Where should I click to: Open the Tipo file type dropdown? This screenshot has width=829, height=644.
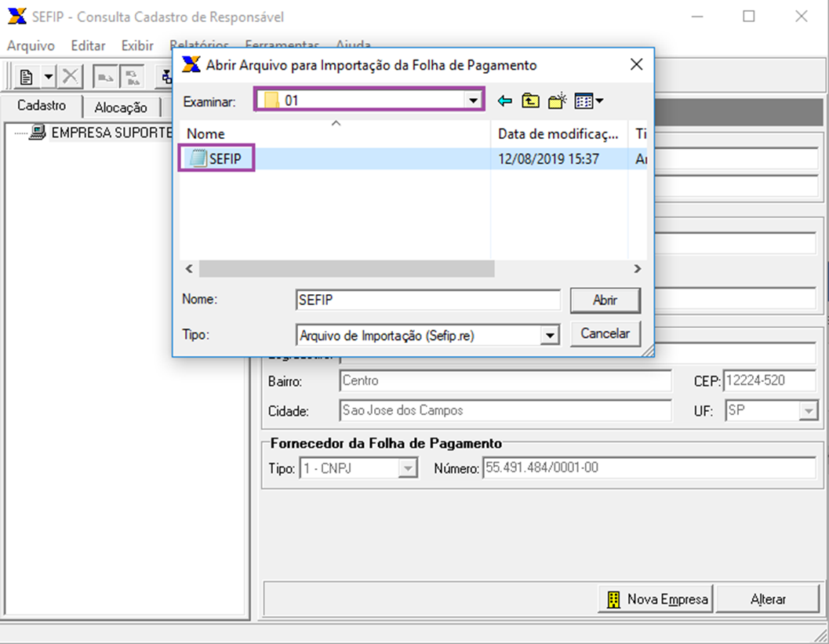click(x=550, y=335)
